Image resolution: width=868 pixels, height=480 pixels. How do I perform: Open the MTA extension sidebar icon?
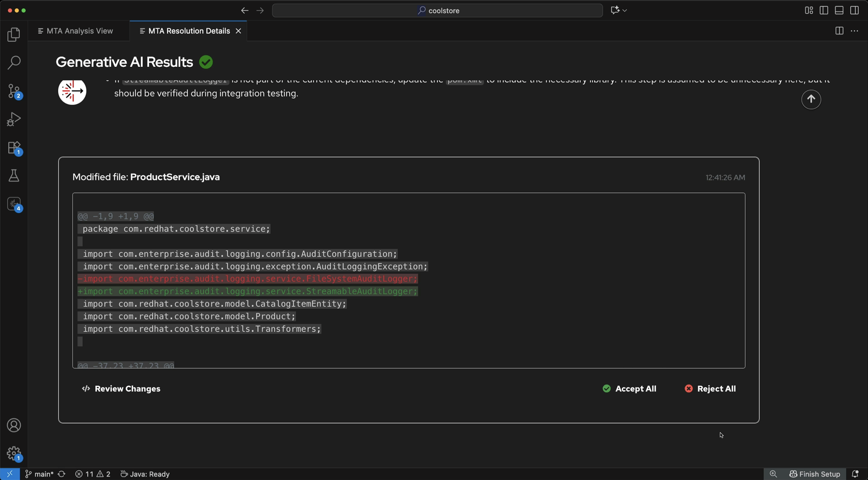[14, 204]
